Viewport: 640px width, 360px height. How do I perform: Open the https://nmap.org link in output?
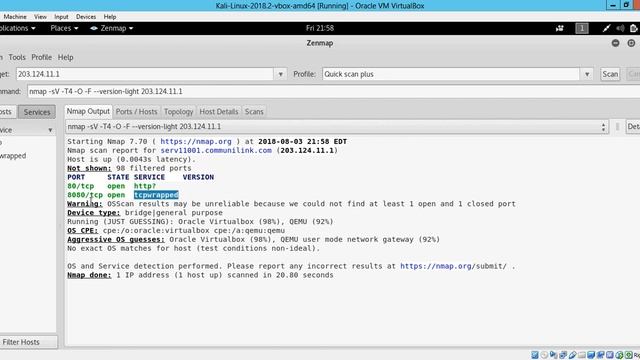[x=196, y=142]
